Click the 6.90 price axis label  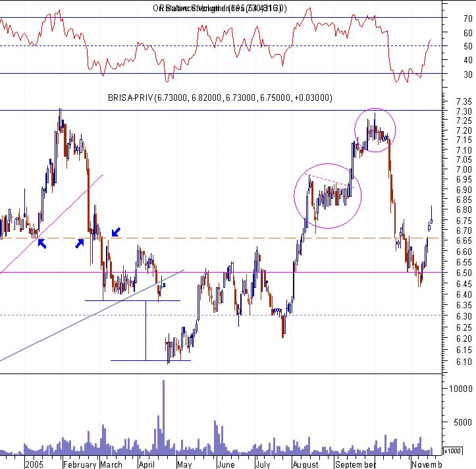(464, 190)
